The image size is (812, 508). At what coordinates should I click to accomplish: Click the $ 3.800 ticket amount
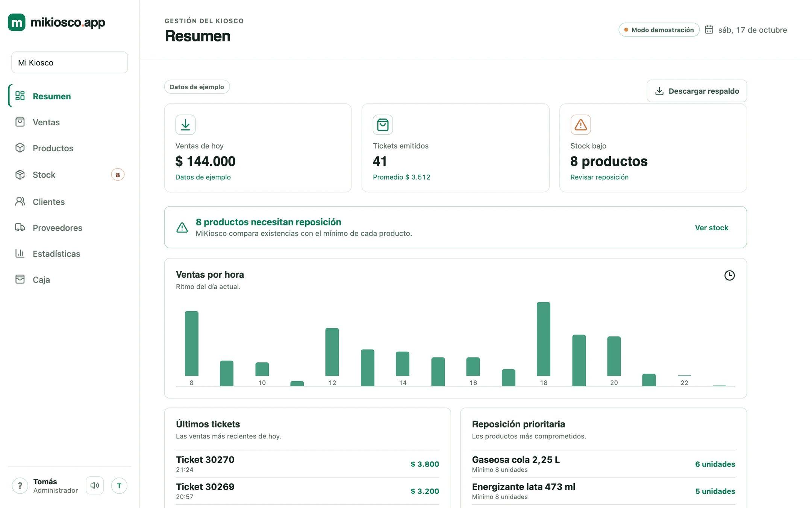pyautogui.click(x=425, y=464)
